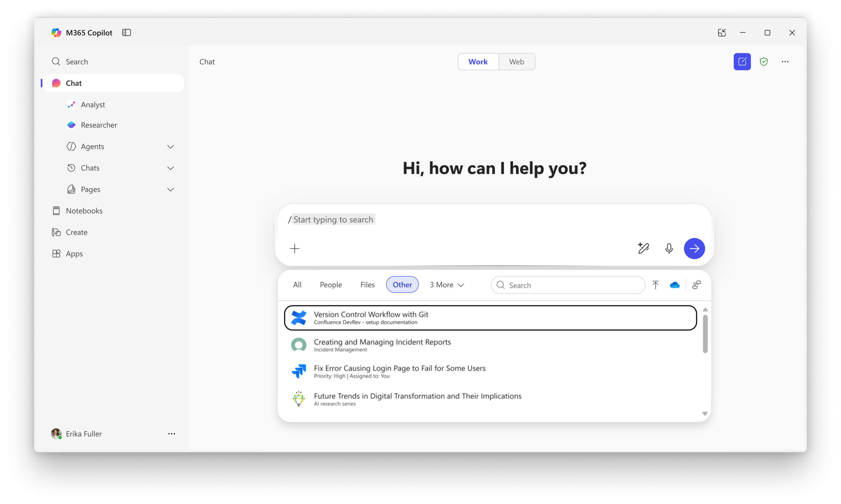This screenshot has height=504, width=841.
Task: Click the Confluence icon for Git workflow
Action: click(x=299, y=318)
